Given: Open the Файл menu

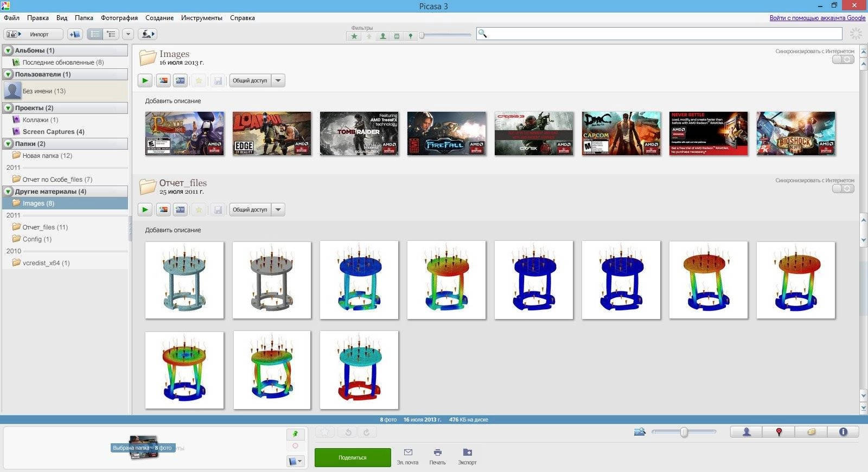Looking at the screenshot, I should [x=11, y=18].
